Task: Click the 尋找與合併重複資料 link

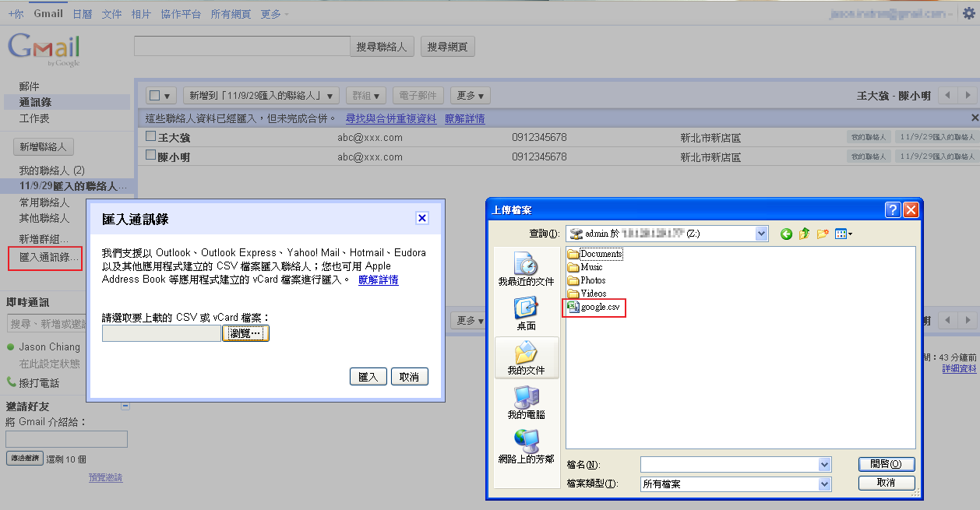Action: (x=390, y=118)
